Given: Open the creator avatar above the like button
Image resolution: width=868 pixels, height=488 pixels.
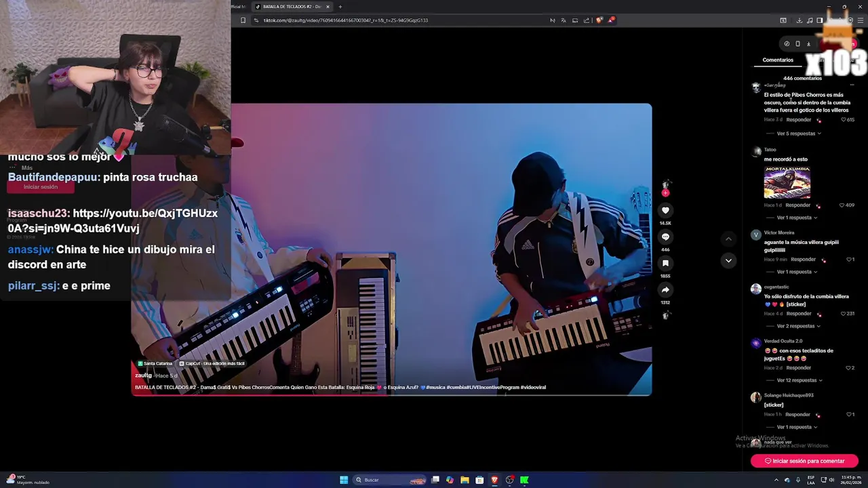Looking at the screenshot, I should click(665, 184).
